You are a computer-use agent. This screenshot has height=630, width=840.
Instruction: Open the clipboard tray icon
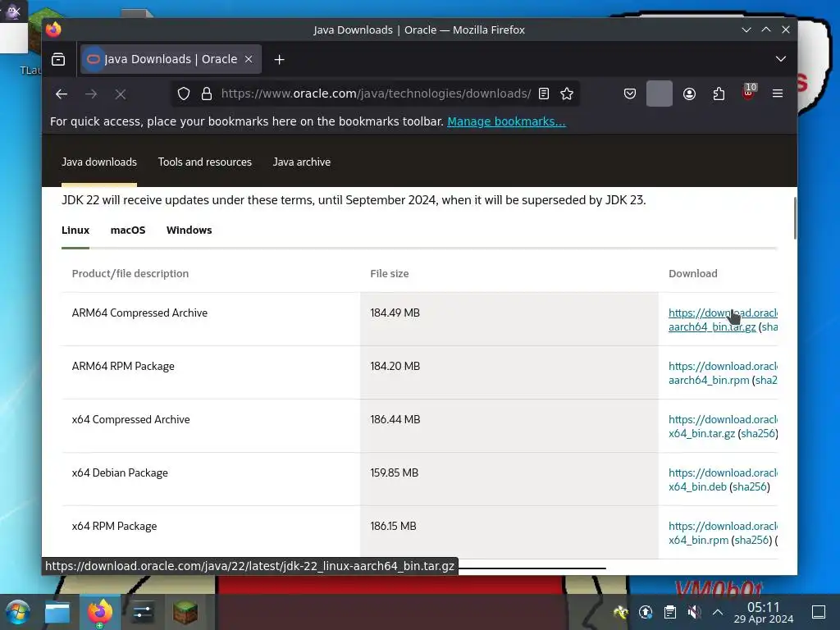coord(669,612)
